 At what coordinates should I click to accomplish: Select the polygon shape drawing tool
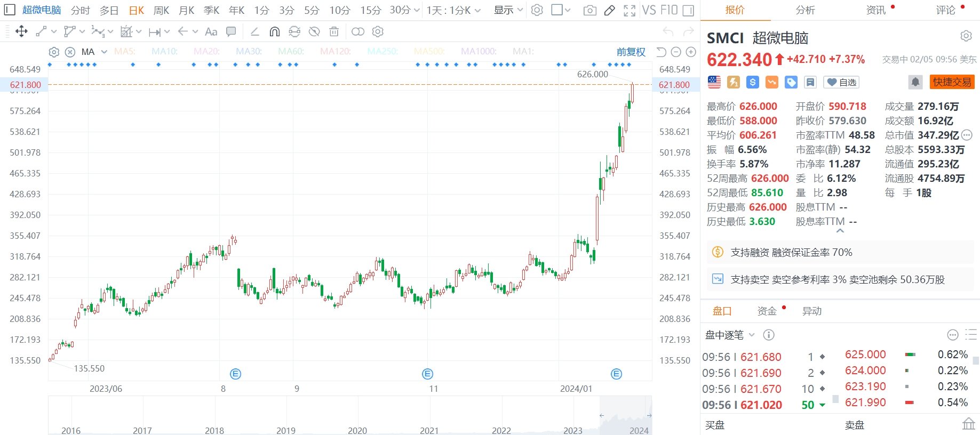(x=69, y=31)
